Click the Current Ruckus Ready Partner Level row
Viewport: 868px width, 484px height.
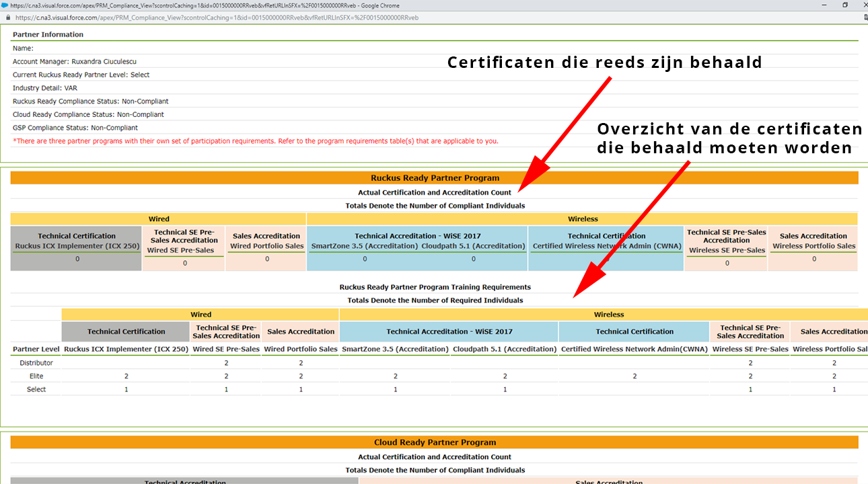pos(435,75)
